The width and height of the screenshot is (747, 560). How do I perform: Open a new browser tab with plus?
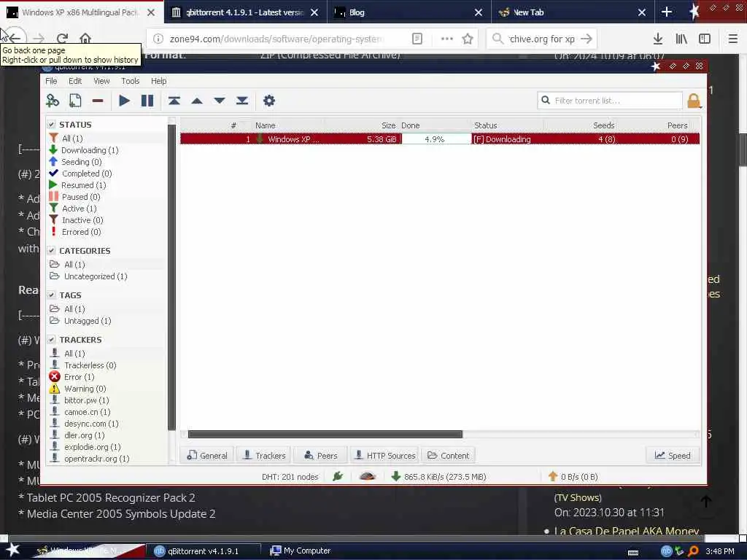click(667, 12)
